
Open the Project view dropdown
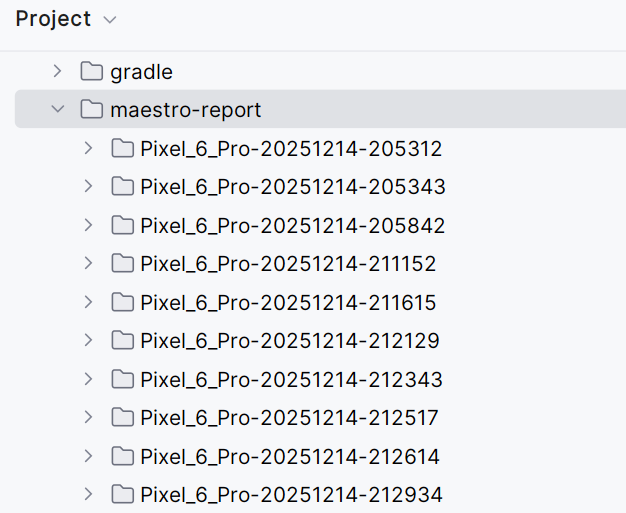pyautogui.click(x=109, y=20)
